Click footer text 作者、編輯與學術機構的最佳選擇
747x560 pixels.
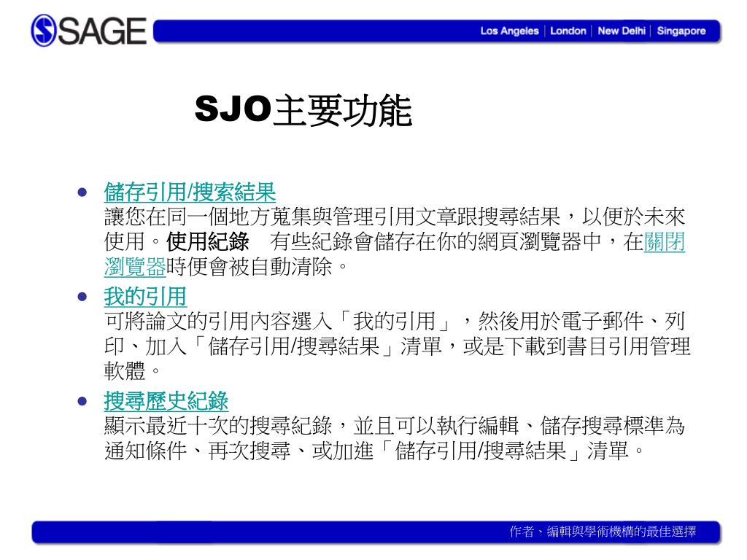click(x=603, y=531)
